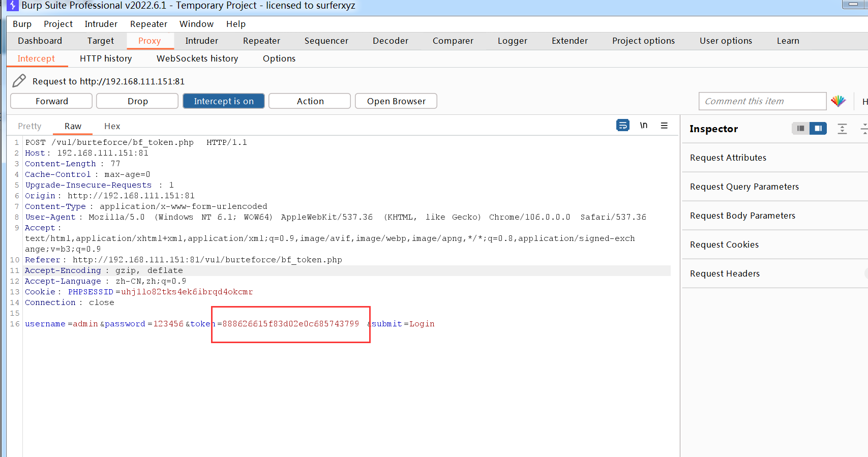Viewport: 868px width, 457px height.
Task: Toggle the Intercept is on button
Action: point(223,101)
